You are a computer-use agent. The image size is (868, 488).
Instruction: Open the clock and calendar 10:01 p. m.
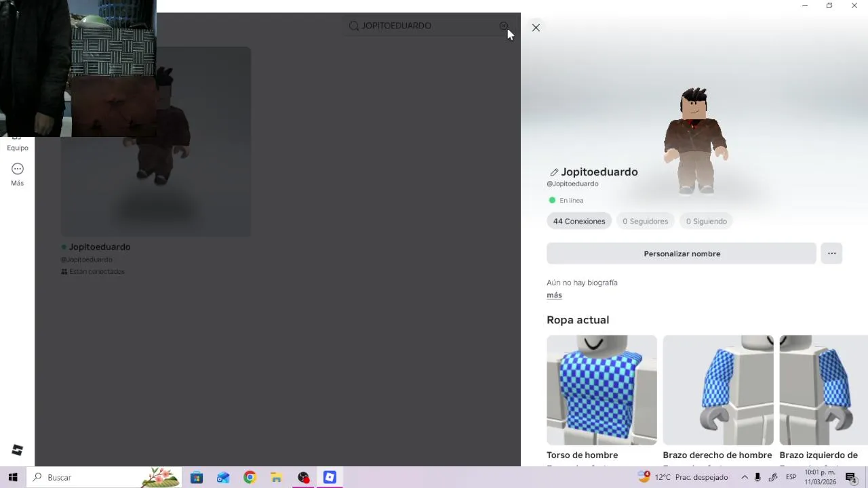click(819, 477)
